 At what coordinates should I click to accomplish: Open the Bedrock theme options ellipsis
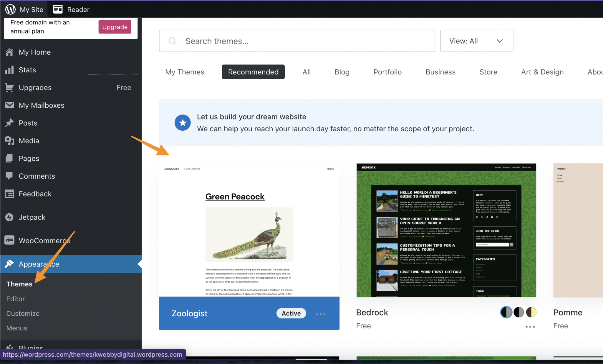(x=530, y=327)
